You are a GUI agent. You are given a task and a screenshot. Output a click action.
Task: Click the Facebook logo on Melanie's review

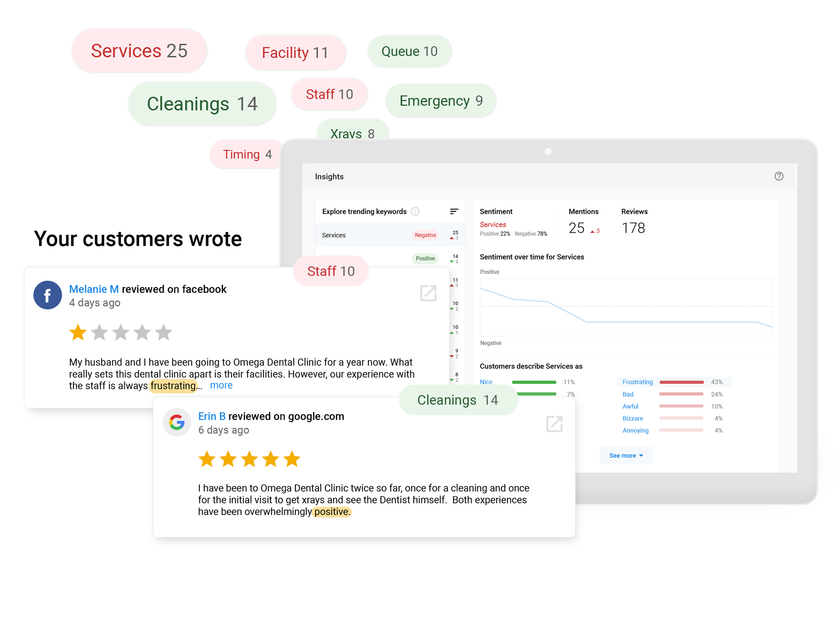click(x=48, y=295)
